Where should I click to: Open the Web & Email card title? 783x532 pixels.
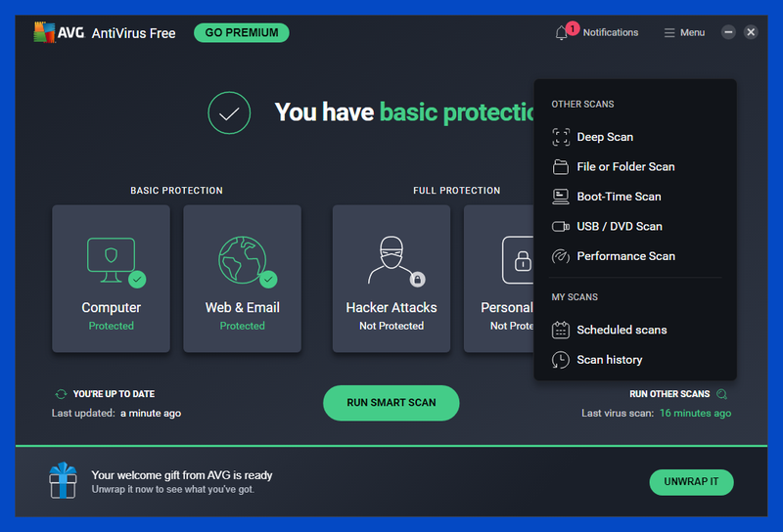(x=242, y=307)
